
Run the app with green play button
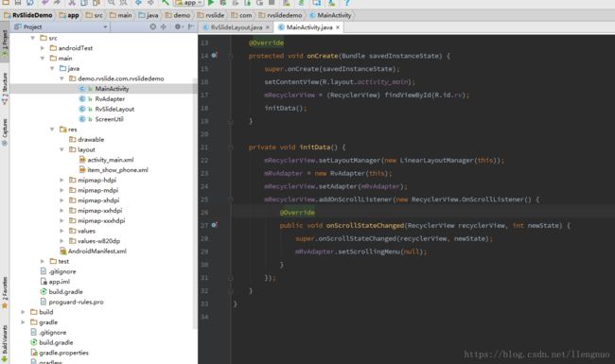211,3
